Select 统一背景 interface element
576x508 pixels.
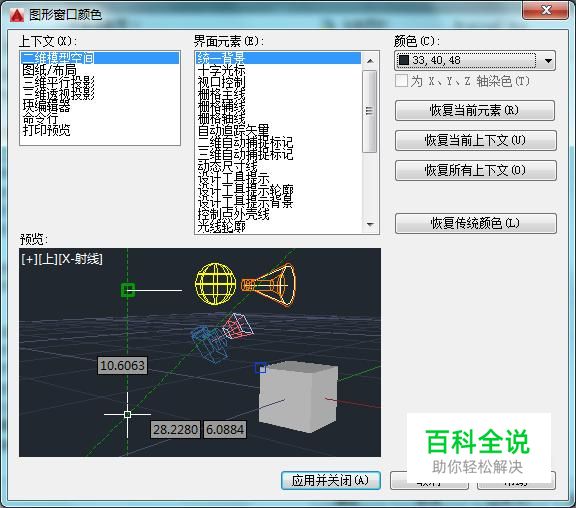tap(278, 58)
